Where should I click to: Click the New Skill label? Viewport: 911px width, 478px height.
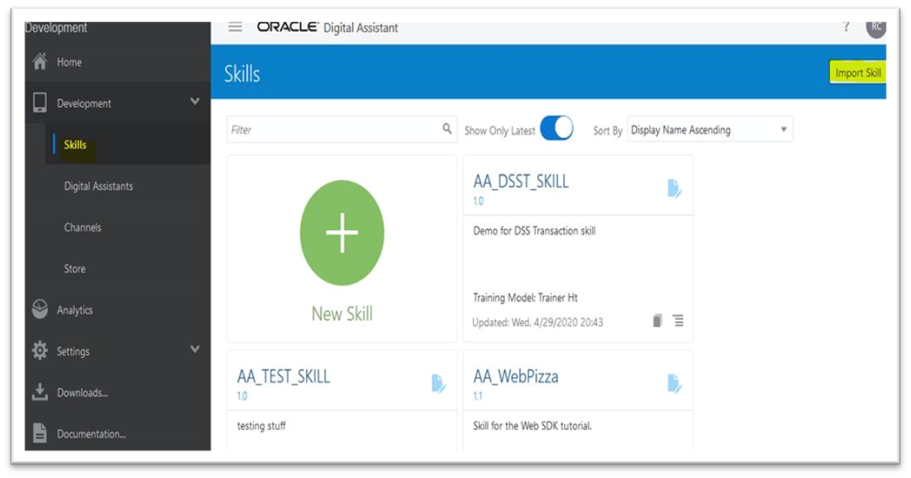click(342, 314)
